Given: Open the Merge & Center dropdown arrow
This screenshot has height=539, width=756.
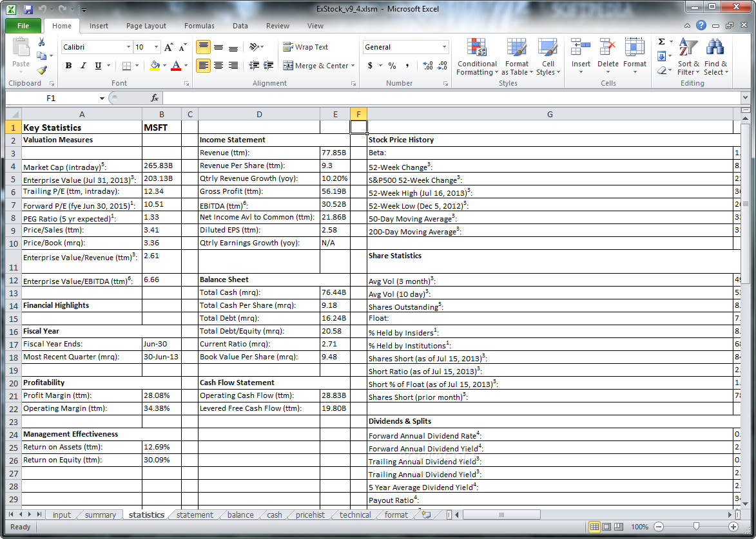Looking at the screenshot, I should pos(353,66).
